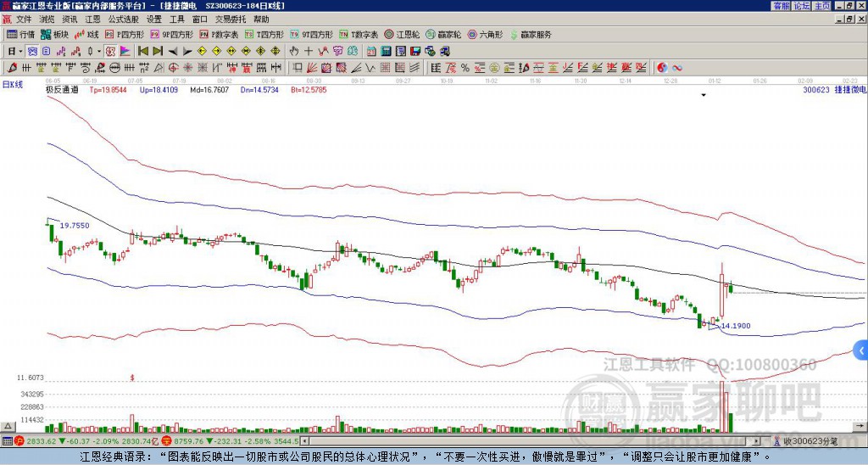Viewport: 868px width, 465px height.
Task: Expand the candlestick style dropdown arrow
Action: [x=99, y=51]
